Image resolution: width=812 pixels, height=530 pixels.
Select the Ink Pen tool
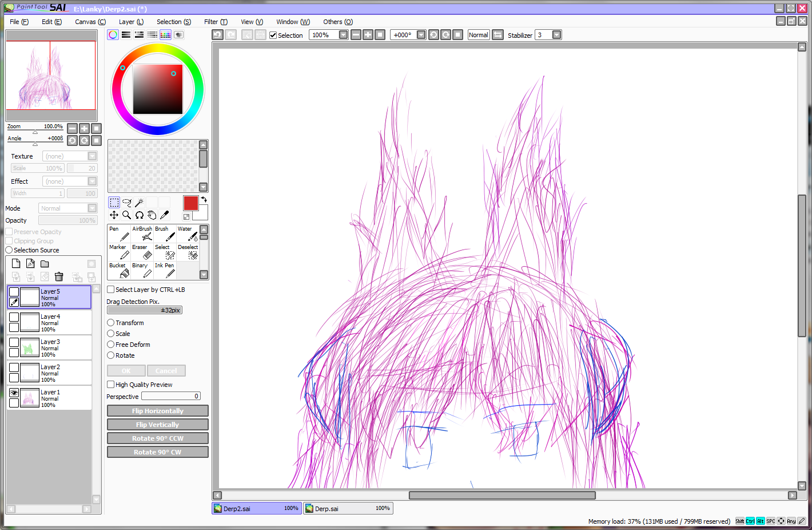[x=165, y=270]
